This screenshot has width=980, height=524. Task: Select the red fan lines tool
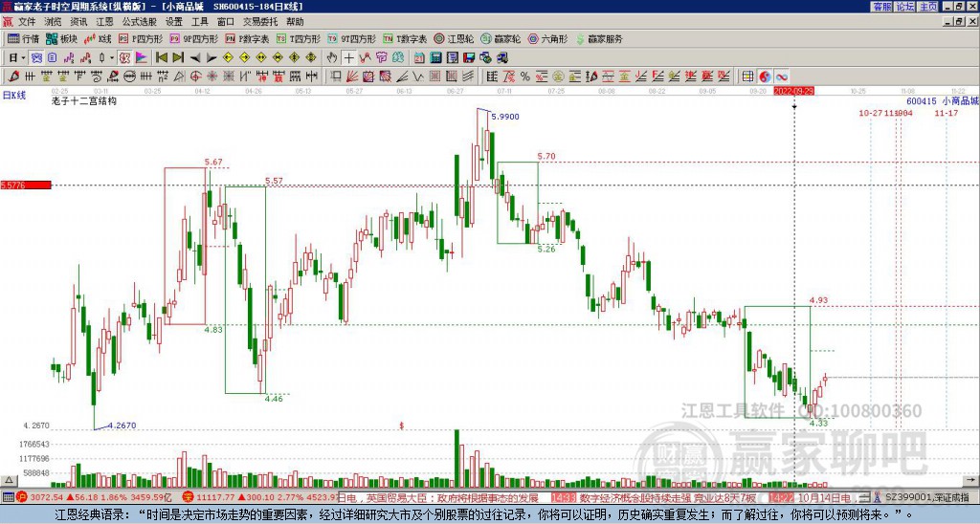352,76
